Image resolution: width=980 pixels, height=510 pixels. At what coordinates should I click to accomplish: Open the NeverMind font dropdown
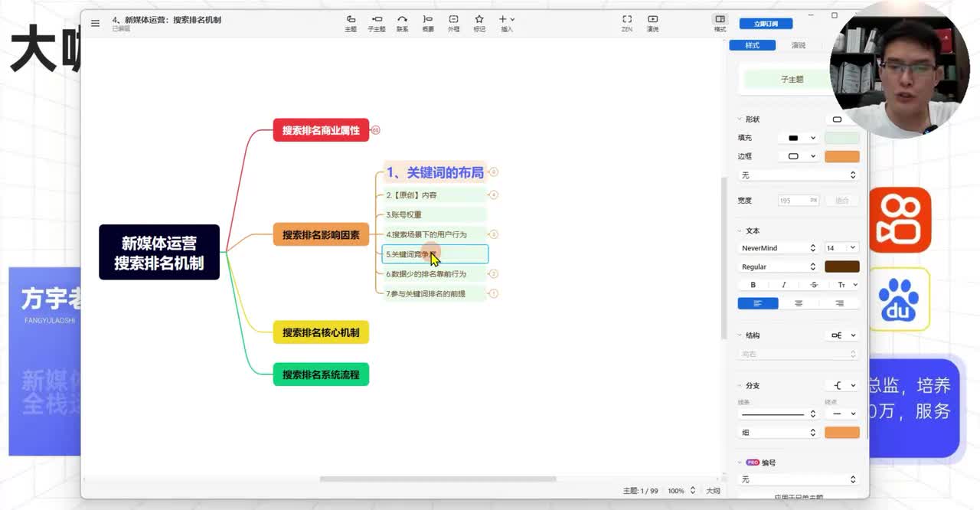click(778, 248)
